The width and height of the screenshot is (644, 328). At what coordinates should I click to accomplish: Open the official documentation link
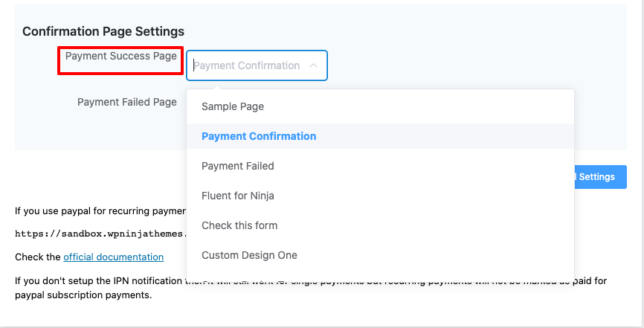(113, 257)
